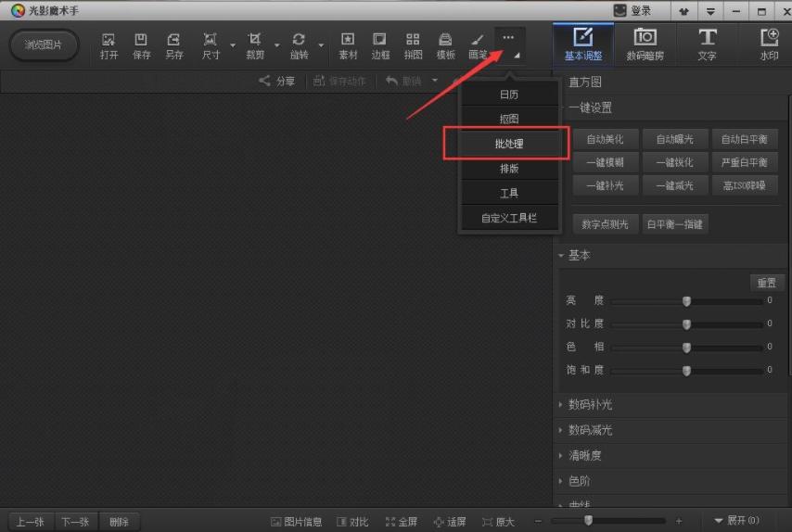Open the 尺寸 dropdown arrow
This screenshot has width=792, height=532.
233,45
